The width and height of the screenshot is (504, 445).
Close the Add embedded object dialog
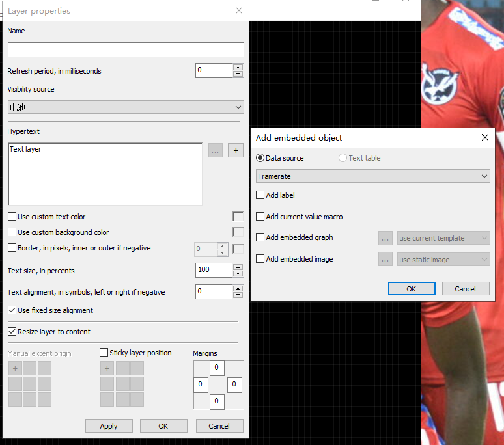[485, 137]
